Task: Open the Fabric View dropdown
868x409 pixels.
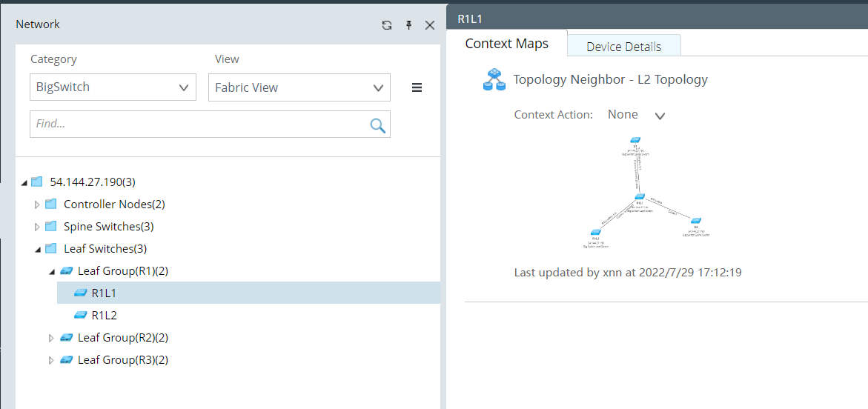Action: pyautogui.click(x=299, y=87)
